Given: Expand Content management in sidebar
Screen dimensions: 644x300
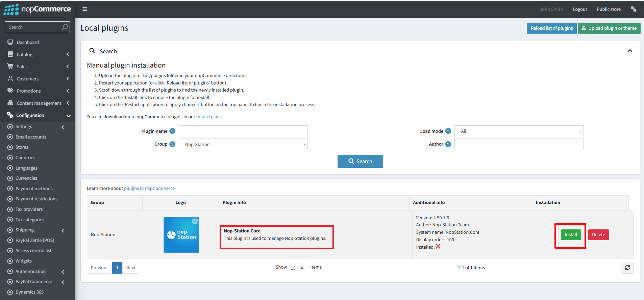Looking at the screenshot, I should (38, 103).
